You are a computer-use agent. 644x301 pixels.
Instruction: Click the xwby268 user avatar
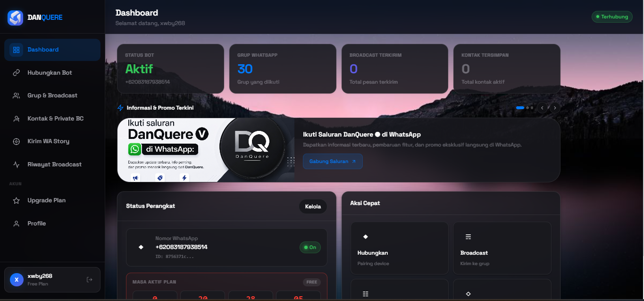click(x=17, y=280)
